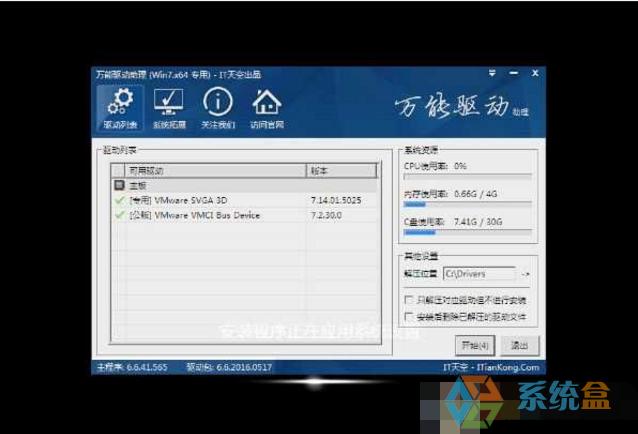
Task: Click the 关注我们 info icon
Action: click(x=218, y=109)
